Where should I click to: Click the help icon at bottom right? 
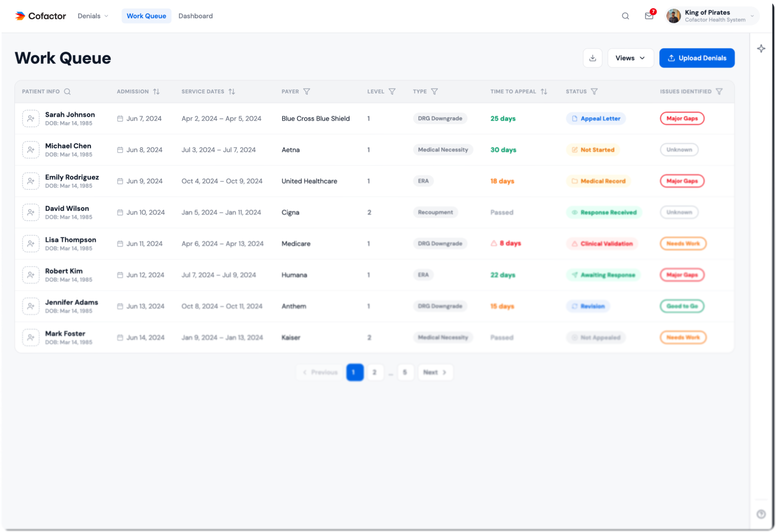(x=761, y=514)
